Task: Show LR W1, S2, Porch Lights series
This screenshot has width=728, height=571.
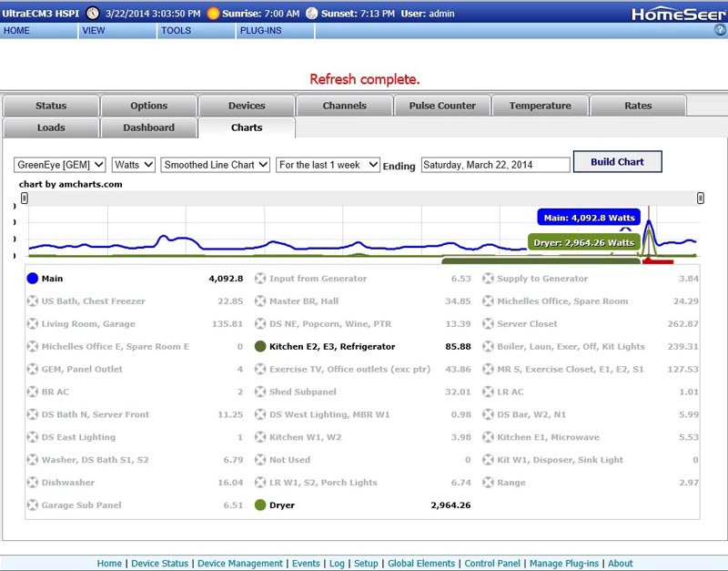Action: (260, 483)
